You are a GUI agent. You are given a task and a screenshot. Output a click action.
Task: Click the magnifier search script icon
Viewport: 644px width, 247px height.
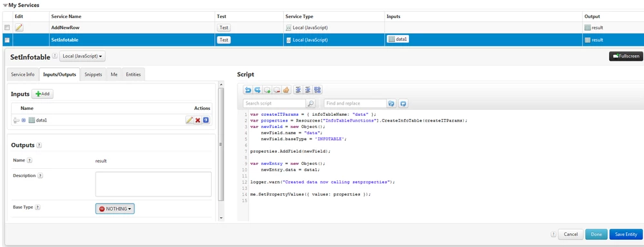point(311,103)
